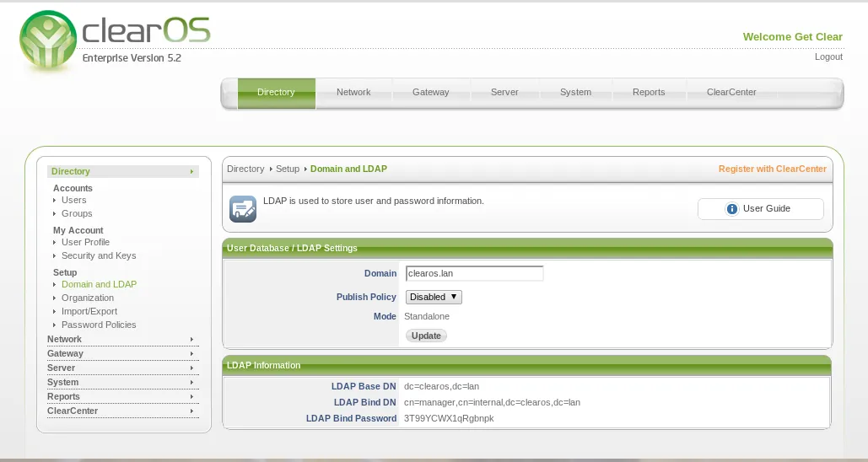Click the Logout link

tap(828, 57)
